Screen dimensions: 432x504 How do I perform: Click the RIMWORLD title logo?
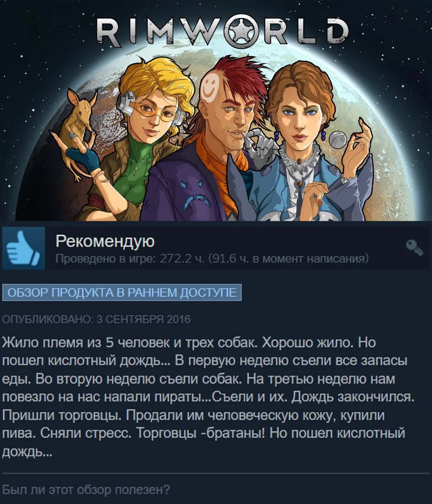coord(222,31)
